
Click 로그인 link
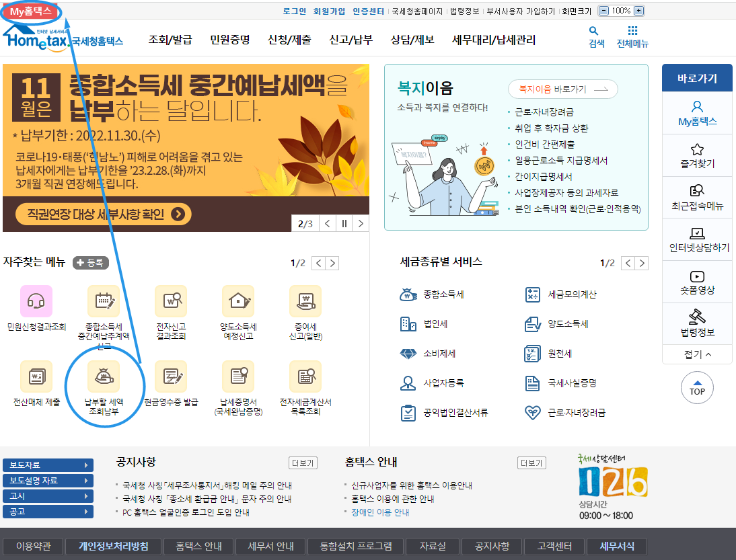pos(294,11)
